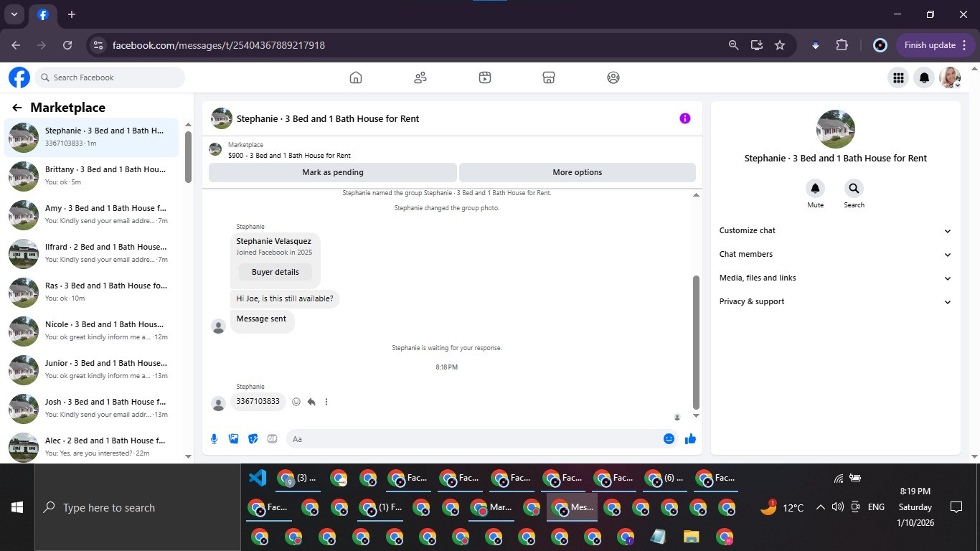Mute the Stephanie conversation
The image size is (980, 551).
(x=816, y=189)
